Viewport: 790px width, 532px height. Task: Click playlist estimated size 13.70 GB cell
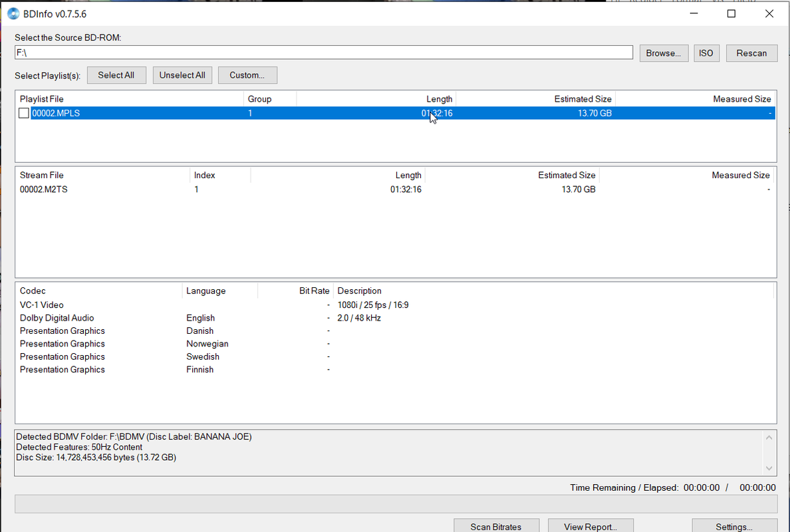[x=594, y=113]
